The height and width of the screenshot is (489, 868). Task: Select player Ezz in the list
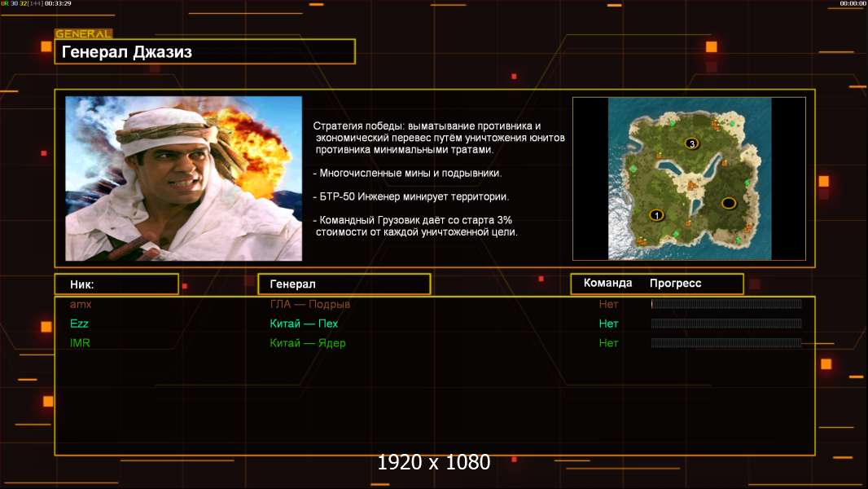(79, 324)
